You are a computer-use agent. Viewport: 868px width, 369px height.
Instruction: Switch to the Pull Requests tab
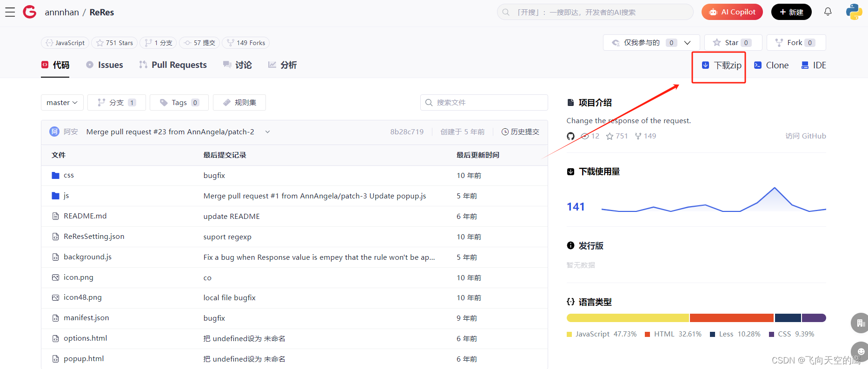pos(173,65)
